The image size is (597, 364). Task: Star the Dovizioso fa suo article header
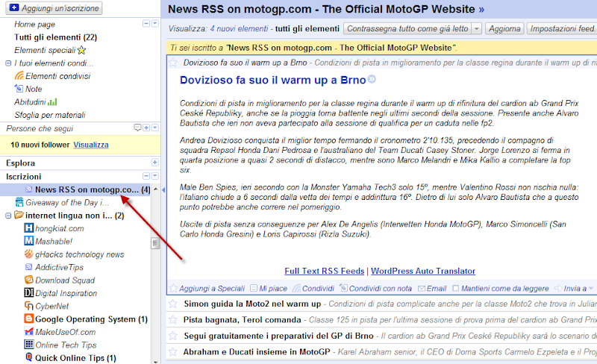click(173, 63)
